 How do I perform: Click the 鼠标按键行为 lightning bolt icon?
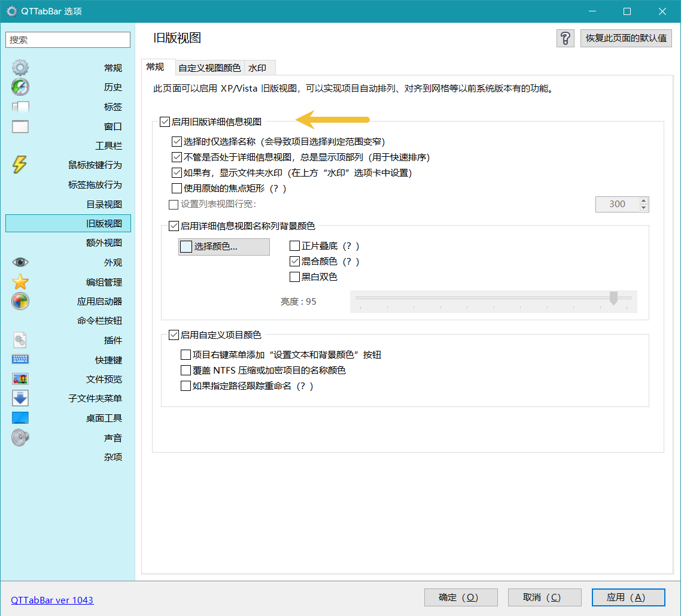click(20, 165)
